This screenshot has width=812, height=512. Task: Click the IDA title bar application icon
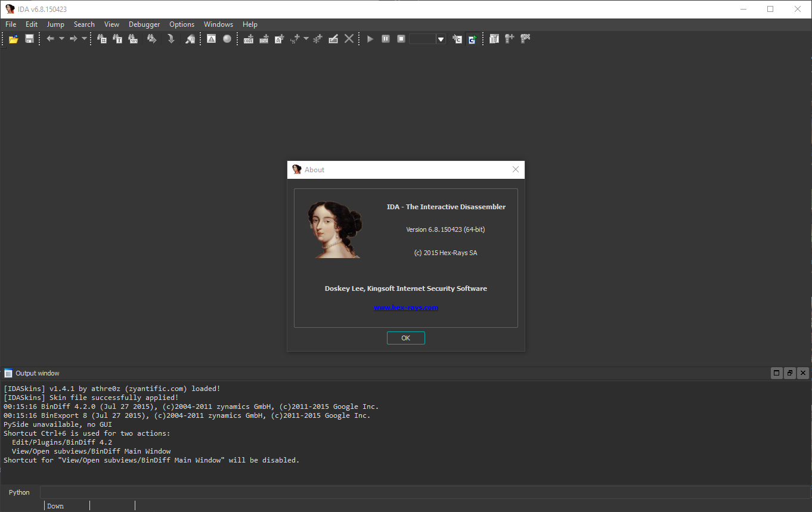click(x=10, y=9)
